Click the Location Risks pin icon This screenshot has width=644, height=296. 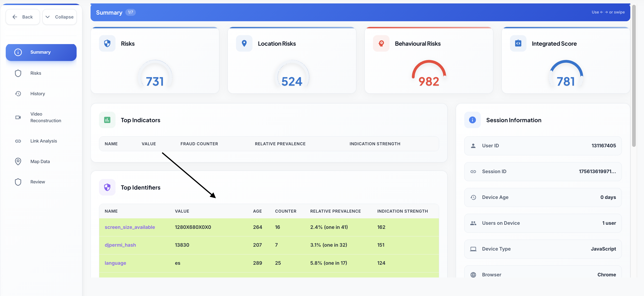244,43
